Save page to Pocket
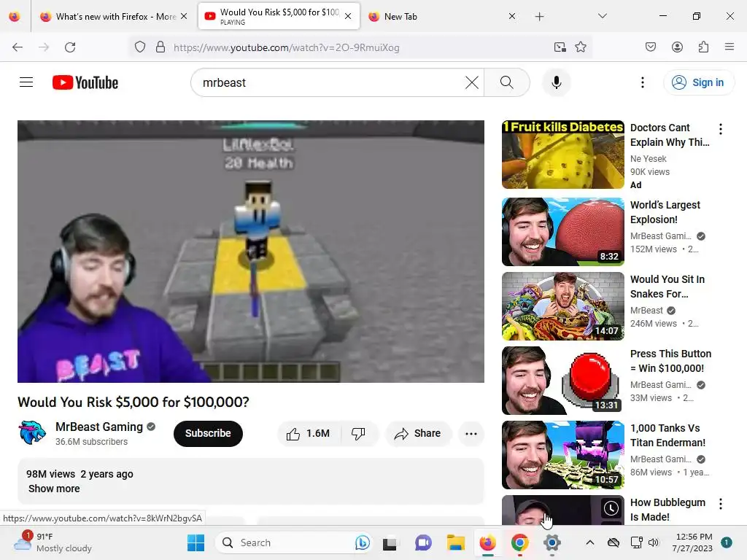The width and height of the screenshot is (747, 560). coord(650,47)
